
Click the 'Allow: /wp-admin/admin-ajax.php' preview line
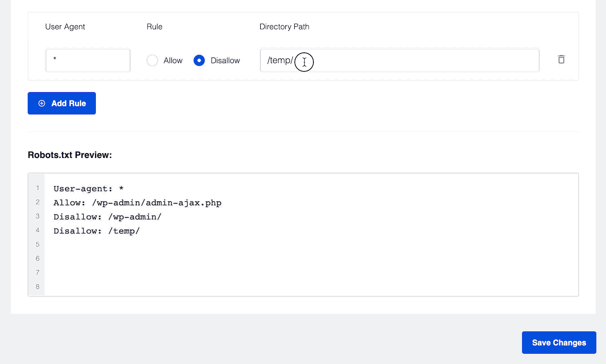click(x=138, y=203)
